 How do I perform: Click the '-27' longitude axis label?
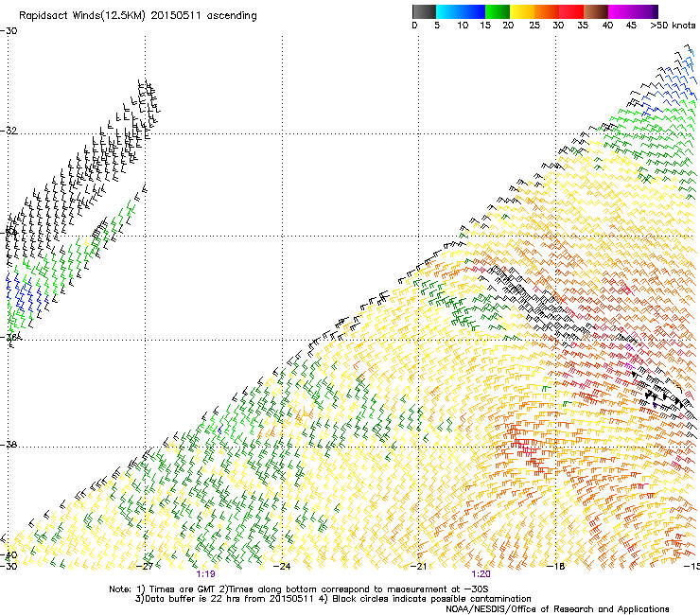click(144, 567)
